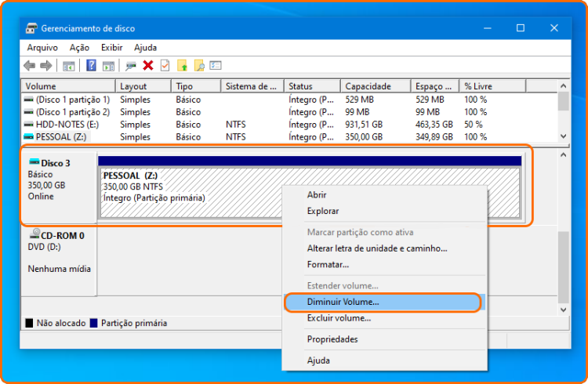
Task: Toggle the show/hide console tree icon
Action: tap(69, 66)
